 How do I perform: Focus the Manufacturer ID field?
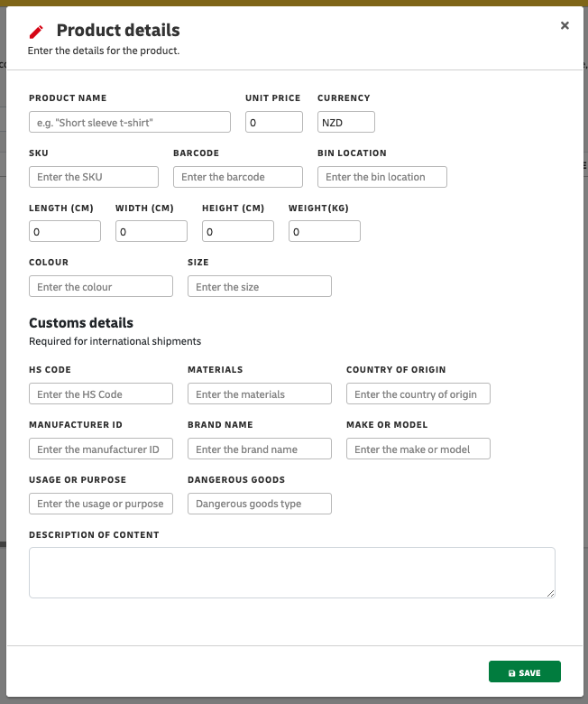pyautogui.click(x=101, y=449)
